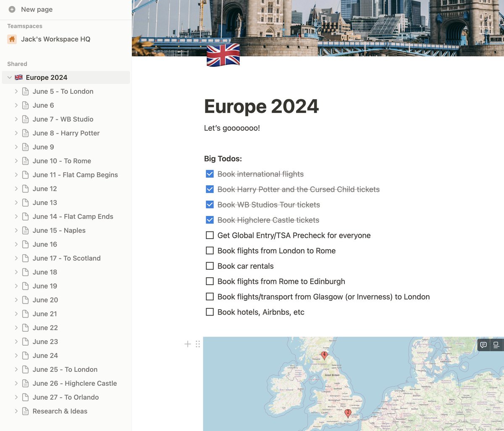This screenshot has height=431, width=504.
Task: Expand the June 26 - Highclere Castle page
Action: point(16,383)
